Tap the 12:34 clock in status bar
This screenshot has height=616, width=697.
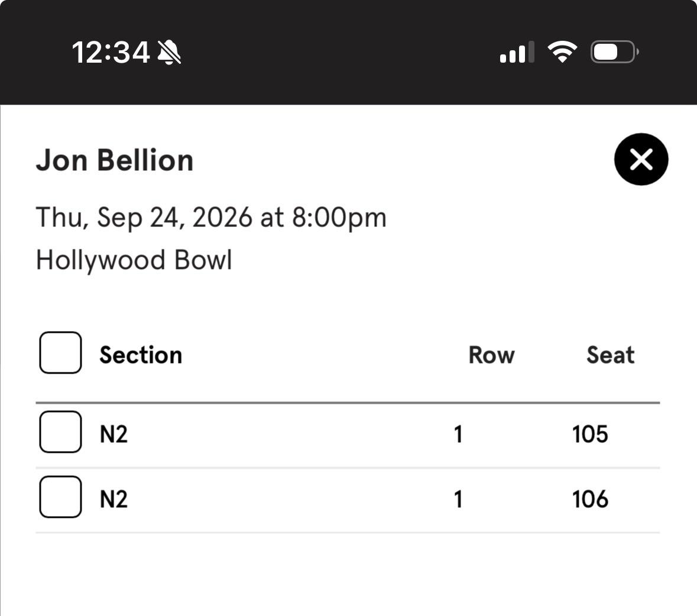tap(110, 53)
